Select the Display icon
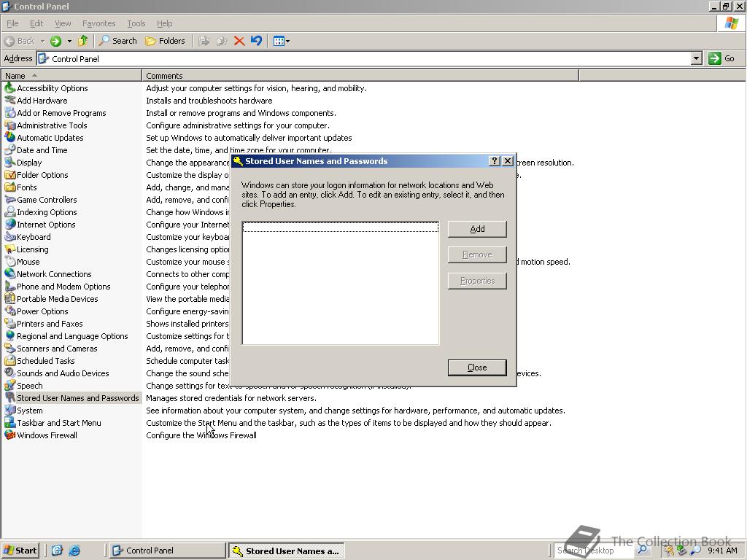This screenshot has height=560, width=747. click(x=10, y=163)
